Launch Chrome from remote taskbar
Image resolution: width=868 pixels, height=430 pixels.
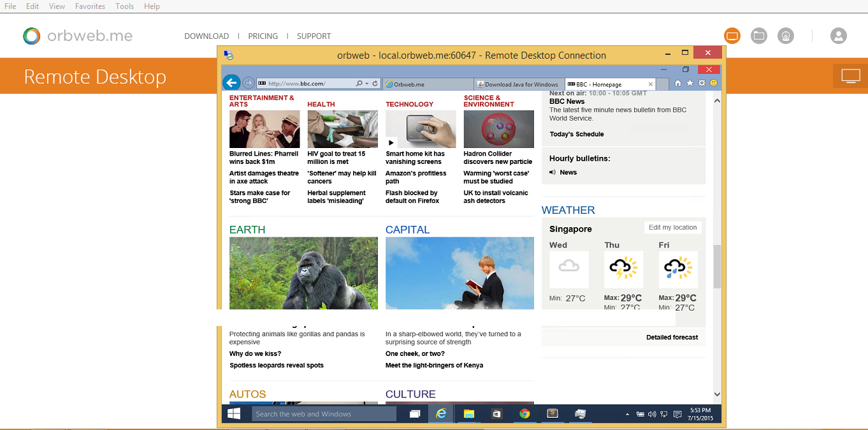pos(524,413)
